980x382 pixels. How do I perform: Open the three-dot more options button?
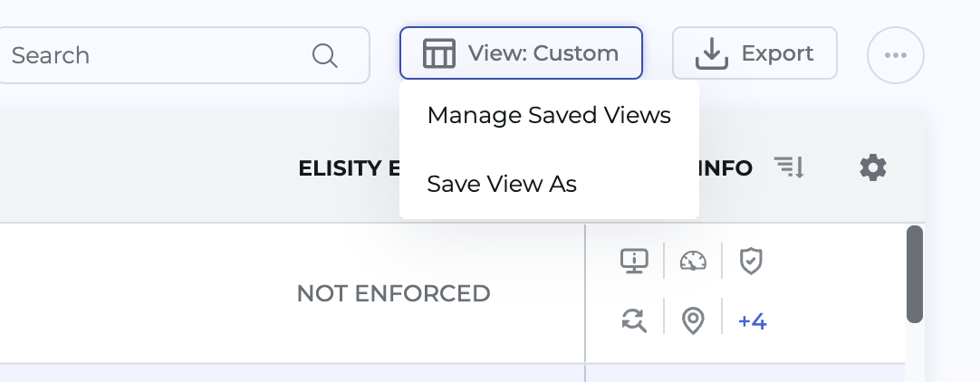coord(895,55)
